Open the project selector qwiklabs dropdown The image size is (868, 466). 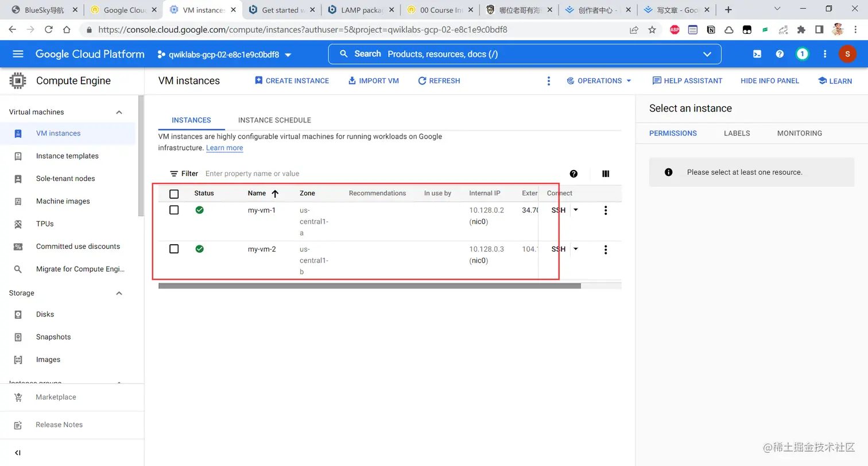point(224,55)
